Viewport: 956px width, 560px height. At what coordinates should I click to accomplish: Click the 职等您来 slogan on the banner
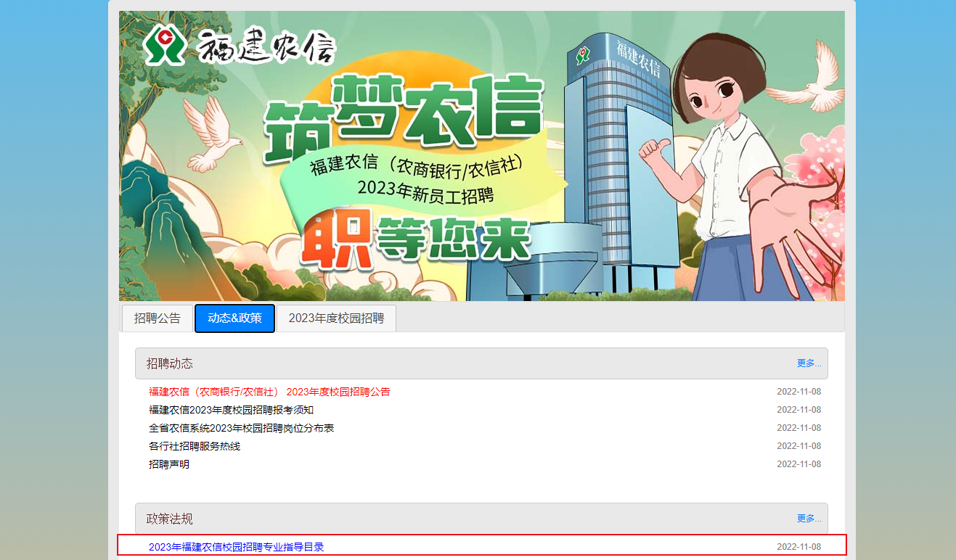coord(417,239)
